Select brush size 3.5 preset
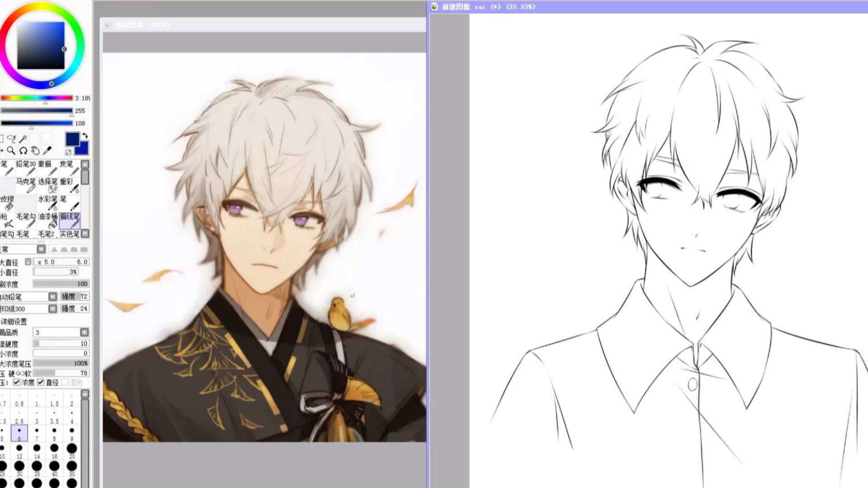 tap(54, 416)
